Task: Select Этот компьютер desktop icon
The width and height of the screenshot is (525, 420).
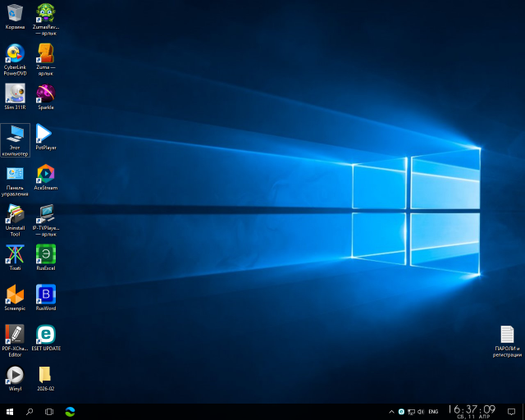Action: (15, 140)
